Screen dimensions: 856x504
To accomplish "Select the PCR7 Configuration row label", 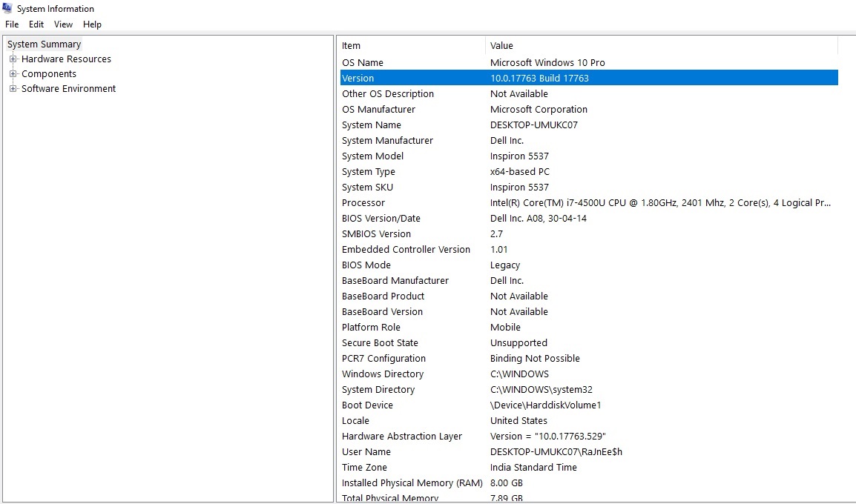I will click(x=383, y=359).
